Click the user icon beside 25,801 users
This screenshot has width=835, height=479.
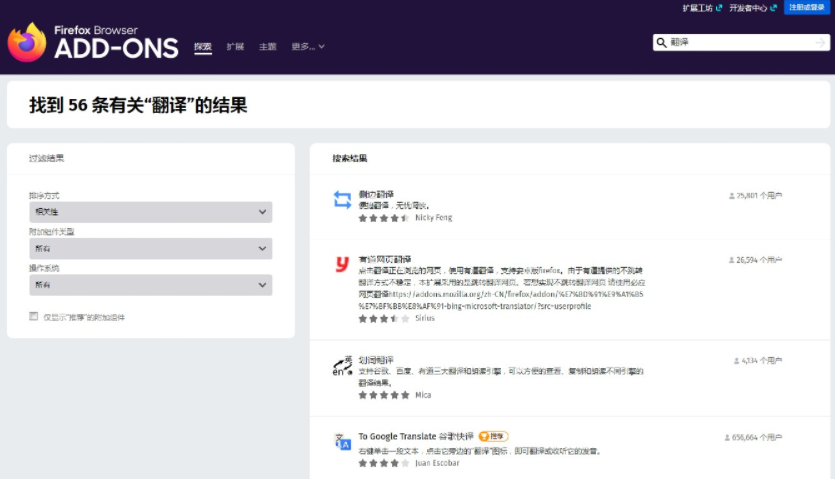[732, 196]
